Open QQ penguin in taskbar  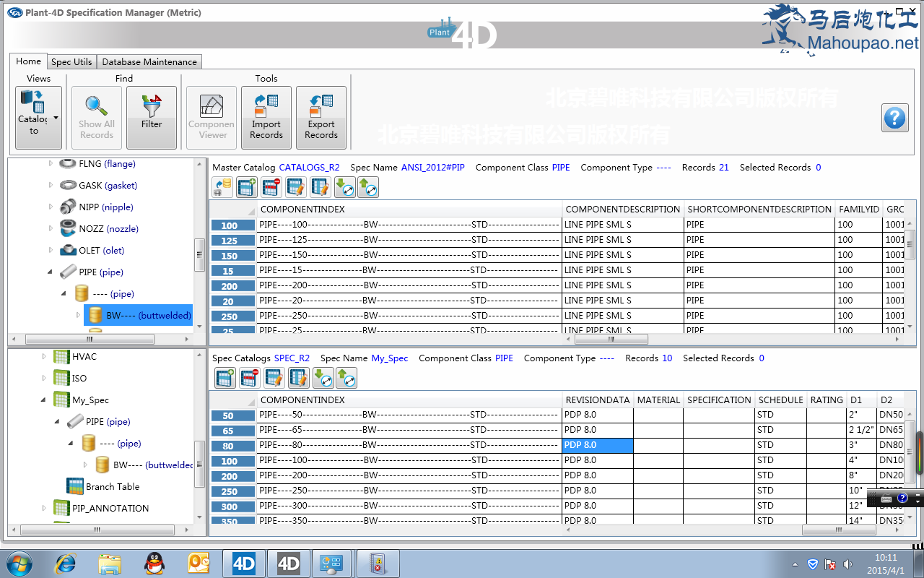(154, 564)
